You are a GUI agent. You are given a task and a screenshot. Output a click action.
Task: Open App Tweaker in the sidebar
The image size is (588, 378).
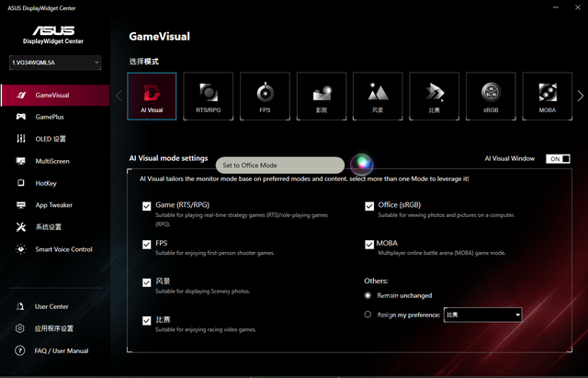click(55, 205)
